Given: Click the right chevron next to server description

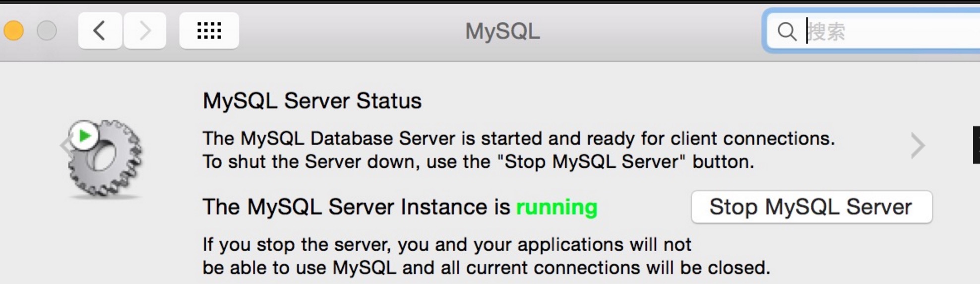Looking at the screenshot, I should tap(918, 145).
